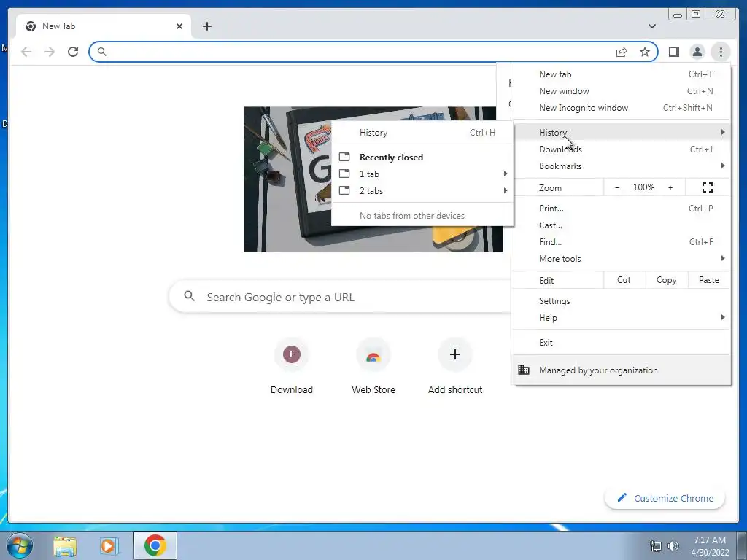Click the fullscreen icon in Zoom row
Viewport: 747px width, 560px height.
pos(708,187)
